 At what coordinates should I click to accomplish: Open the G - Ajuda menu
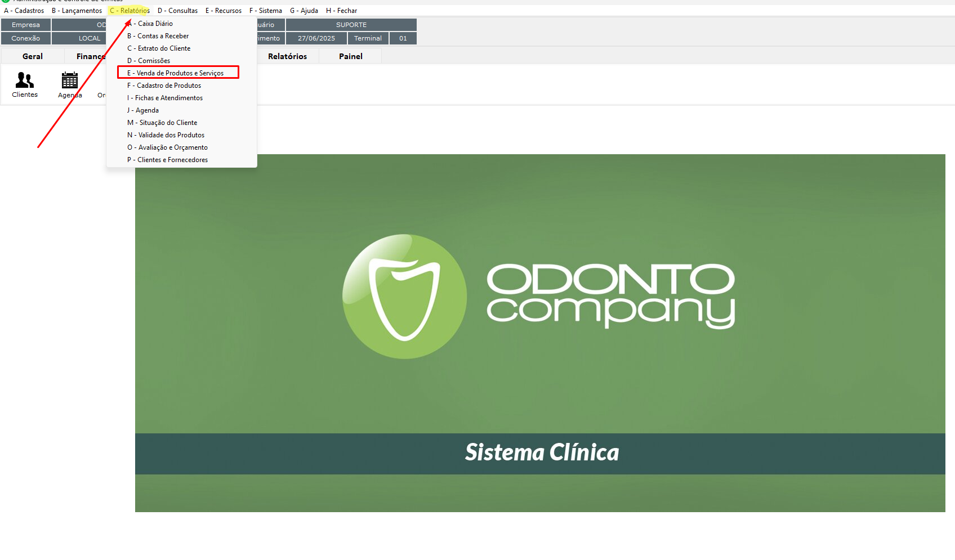pos(304,11)
